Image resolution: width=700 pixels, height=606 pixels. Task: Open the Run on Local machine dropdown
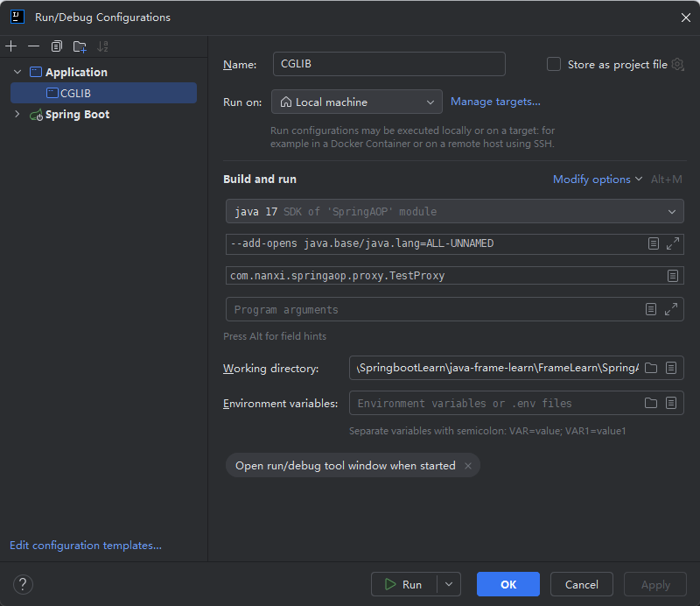356,102
